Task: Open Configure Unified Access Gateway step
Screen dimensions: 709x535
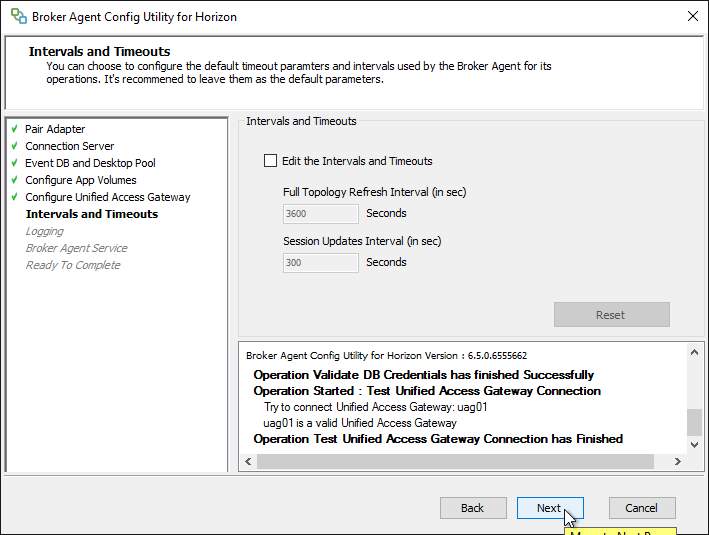Action: click(108, 197)
